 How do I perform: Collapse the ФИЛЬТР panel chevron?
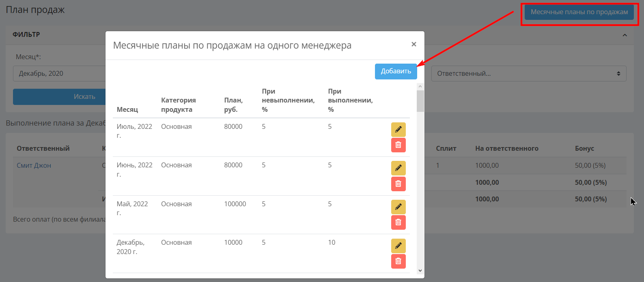[625, 35]
